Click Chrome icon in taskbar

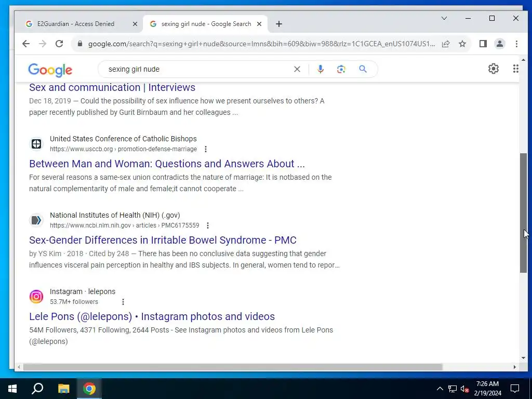pos(89,389)
